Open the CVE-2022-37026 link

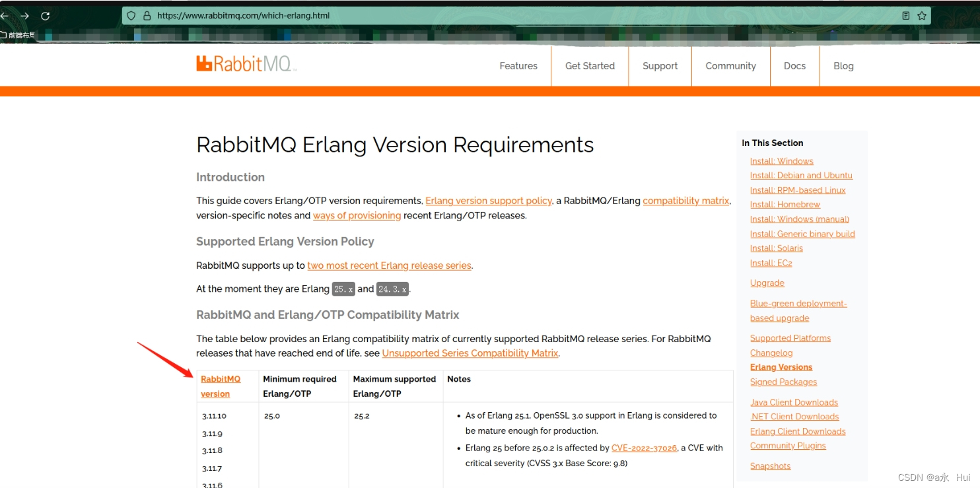[x=644, y=448]
